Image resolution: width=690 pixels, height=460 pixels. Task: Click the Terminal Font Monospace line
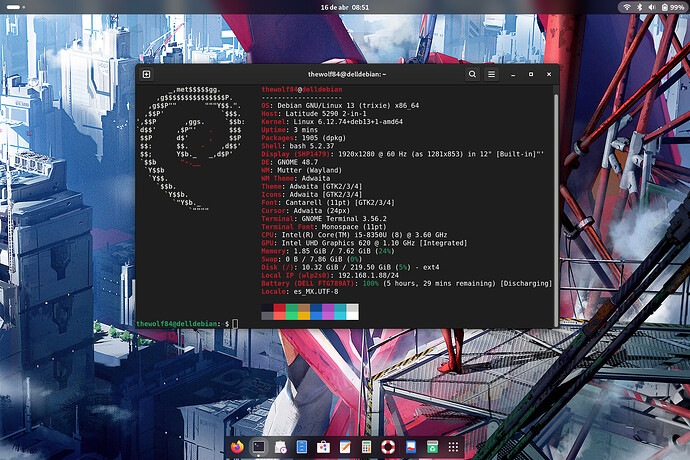(324, 227)
